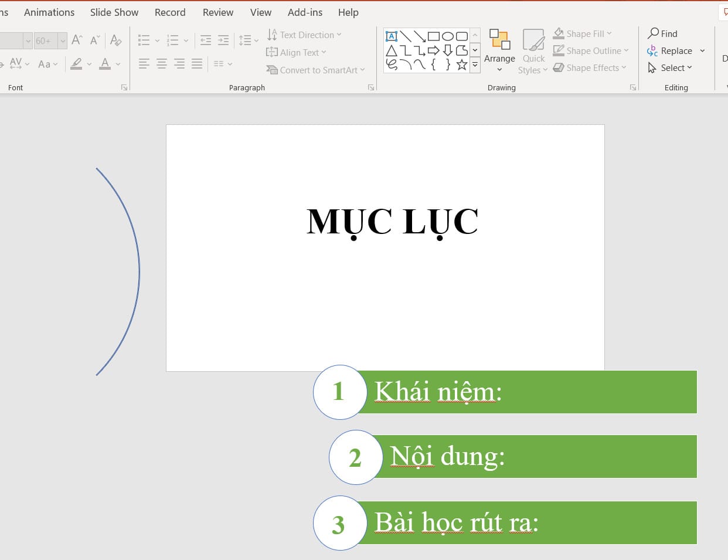Select the Rectangle shape in gallery
Viewport: 728px width, 560px height.
tap(434, 36)
